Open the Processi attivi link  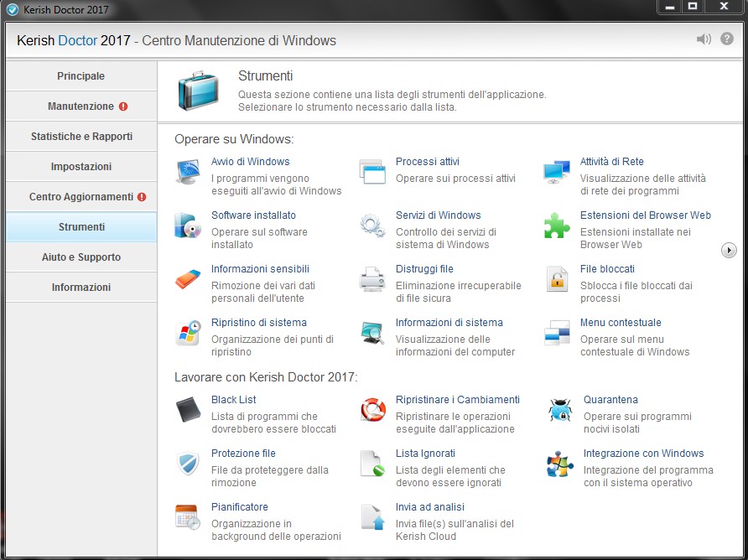428,162
